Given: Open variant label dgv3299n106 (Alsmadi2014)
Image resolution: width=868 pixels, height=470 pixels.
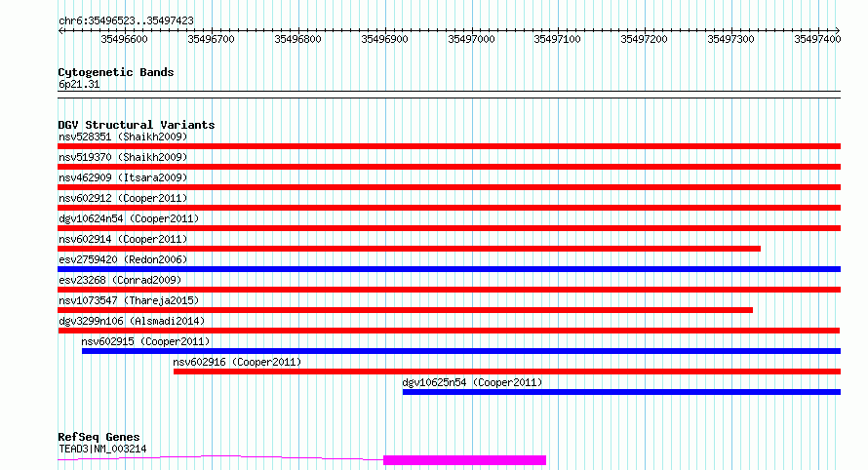Looking at the screenshot, I should 132,321.
